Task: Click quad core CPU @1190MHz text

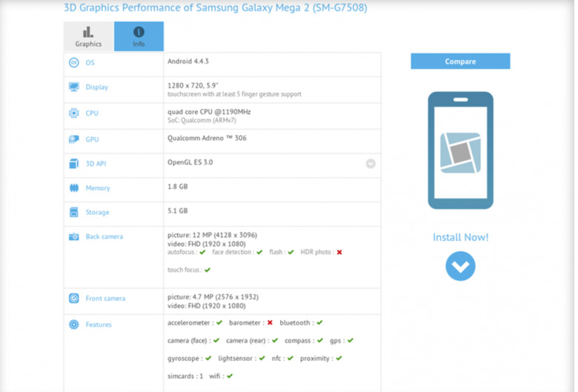Action: coord(209,112)
